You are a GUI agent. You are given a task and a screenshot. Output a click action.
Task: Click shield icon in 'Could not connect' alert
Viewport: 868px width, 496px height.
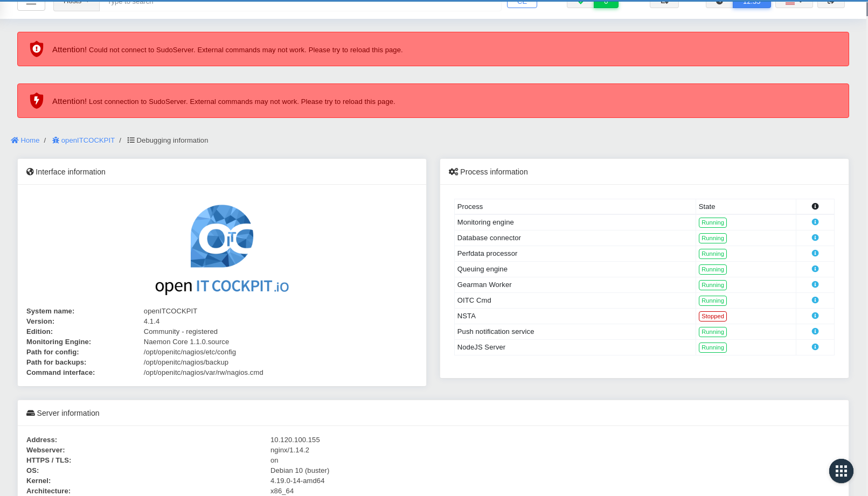tap(36, 49)
